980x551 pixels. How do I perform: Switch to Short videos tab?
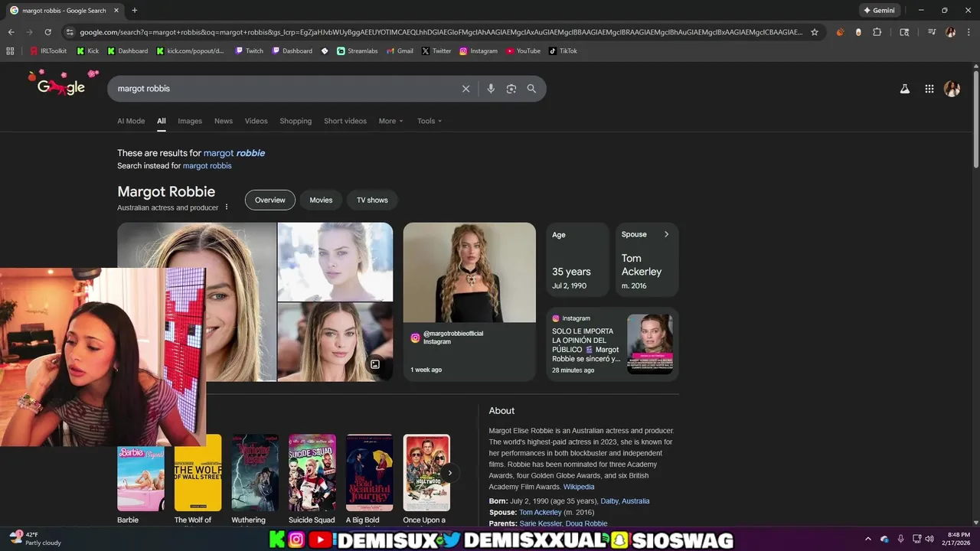(345, 121)
